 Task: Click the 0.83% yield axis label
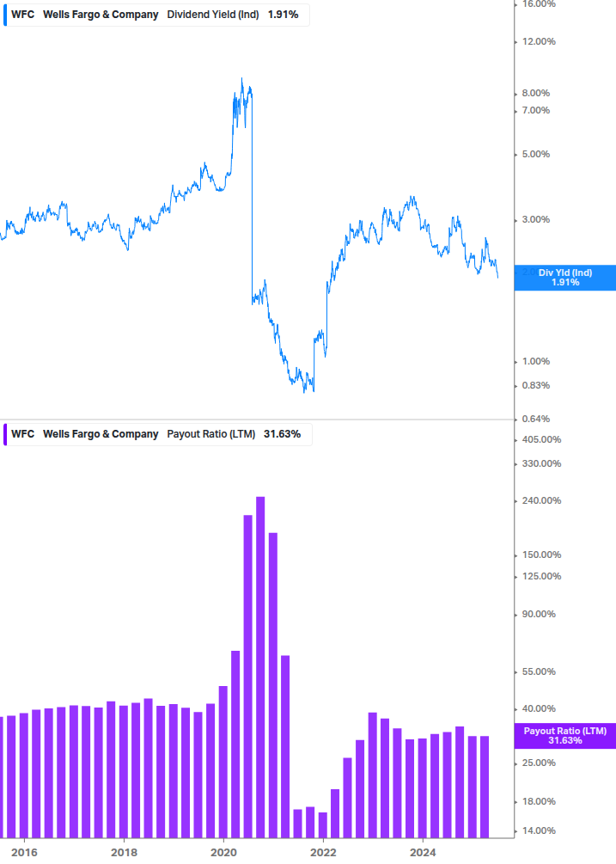pos(535,386)
